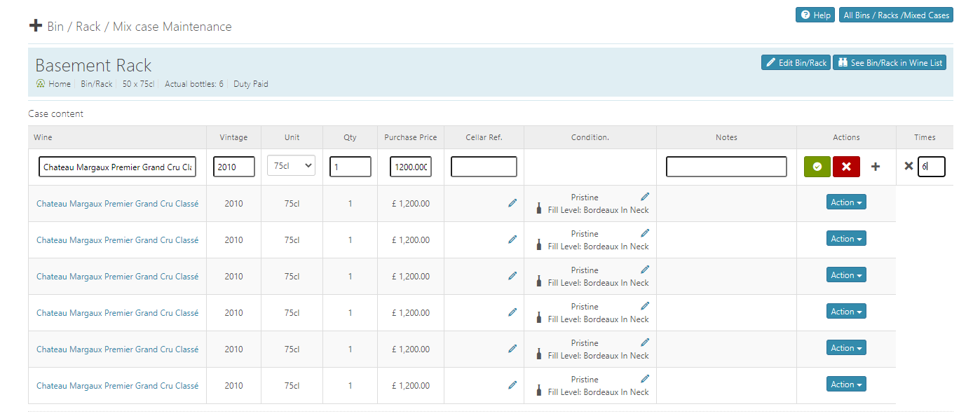Viewport: 980px width, 416px height.
Task: Click the plus icon in Actions column
Action: pos(875,167)
